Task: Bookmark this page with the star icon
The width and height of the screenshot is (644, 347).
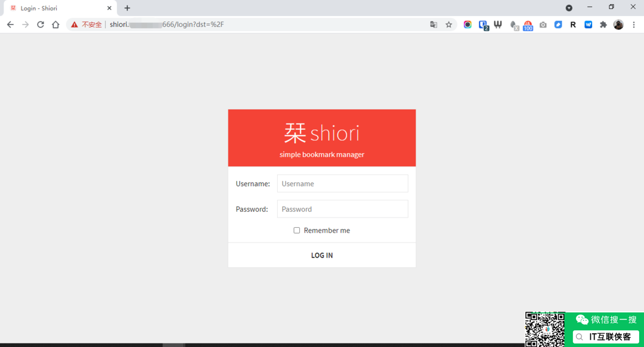Action: [x=449, y=24]
